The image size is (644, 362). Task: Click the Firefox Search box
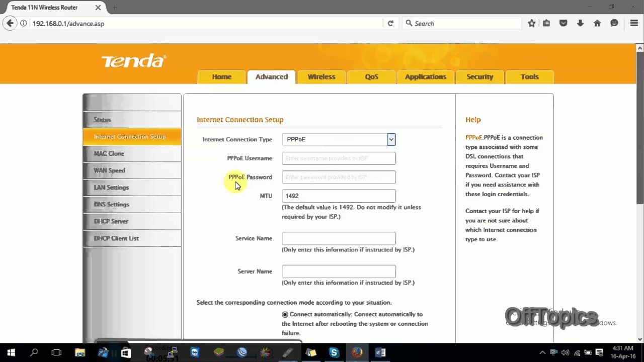[462, 23]
